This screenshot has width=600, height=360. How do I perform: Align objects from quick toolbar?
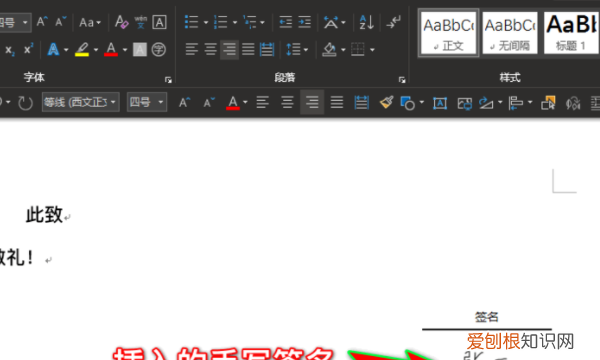click(x=515, y=103)
